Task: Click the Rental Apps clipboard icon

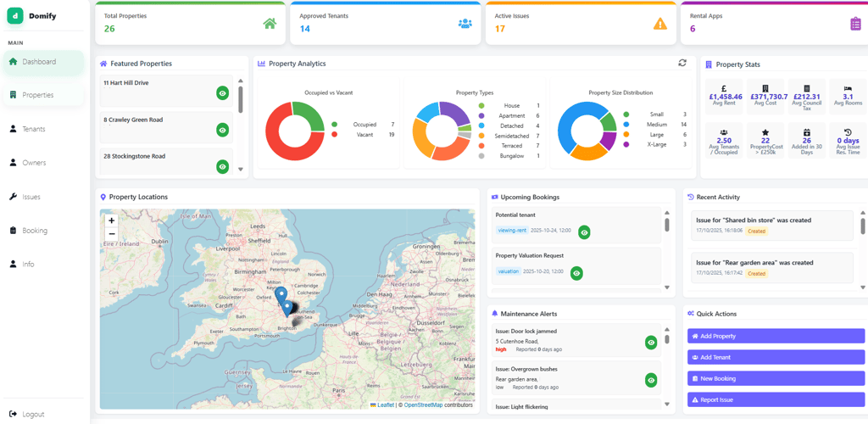Action: coord(856,24)
